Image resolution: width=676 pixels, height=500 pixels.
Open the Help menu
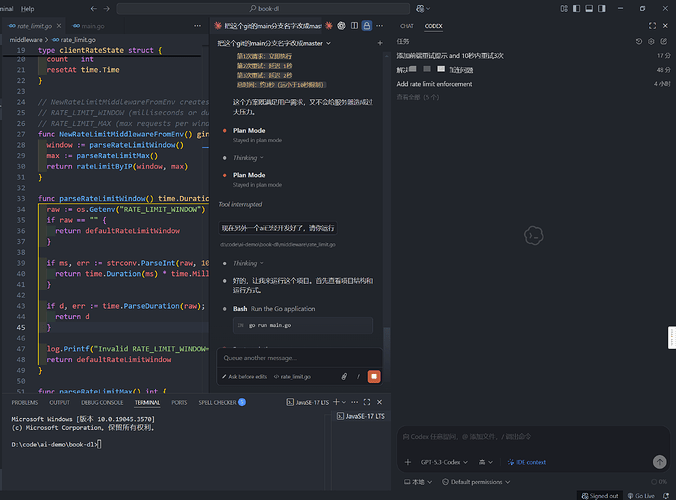[27, 9]
